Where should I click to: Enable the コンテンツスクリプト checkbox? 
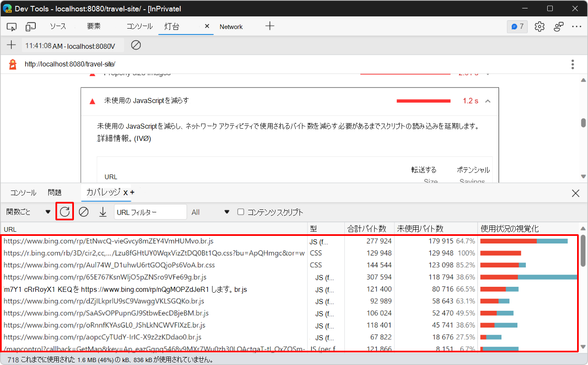[x=241, y=212]
